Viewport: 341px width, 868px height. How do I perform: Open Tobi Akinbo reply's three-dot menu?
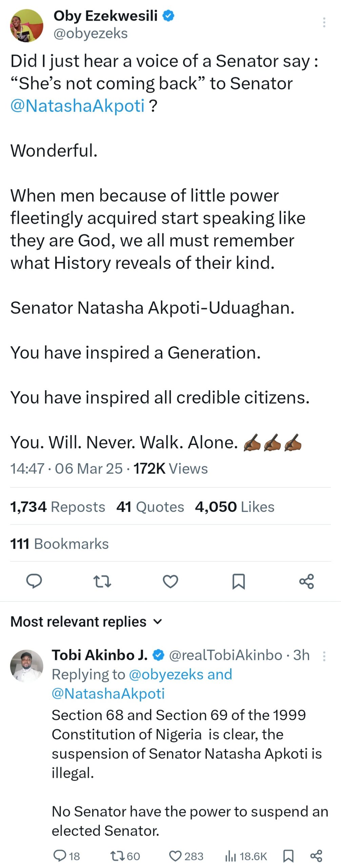pos(324,656)
